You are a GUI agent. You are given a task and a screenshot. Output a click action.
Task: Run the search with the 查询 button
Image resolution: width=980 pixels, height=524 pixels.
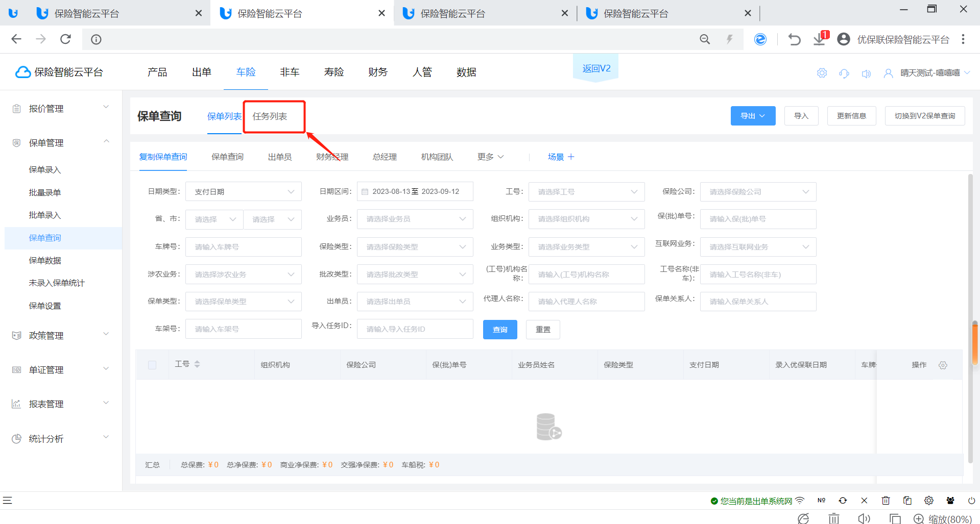(500, 330)
